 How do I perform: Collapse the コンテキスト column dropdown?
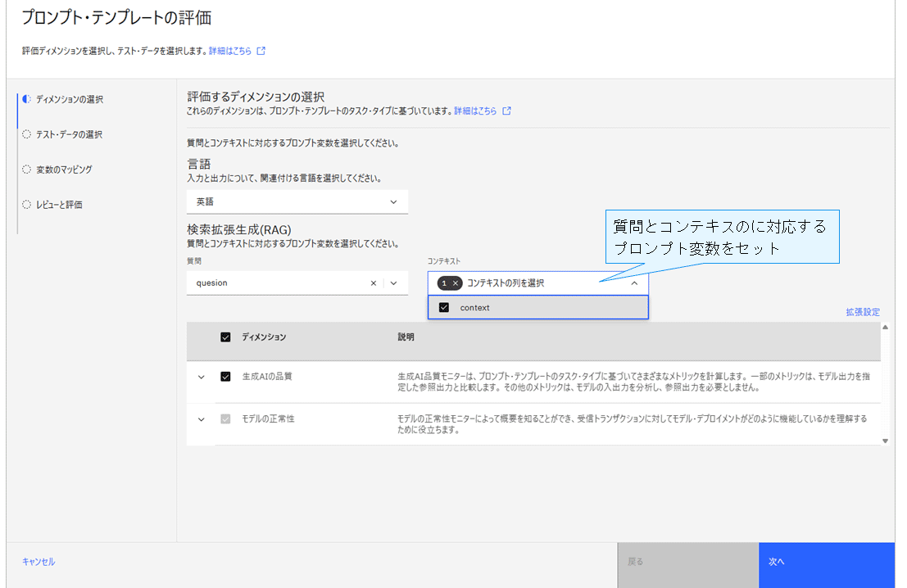click(634, 283)
